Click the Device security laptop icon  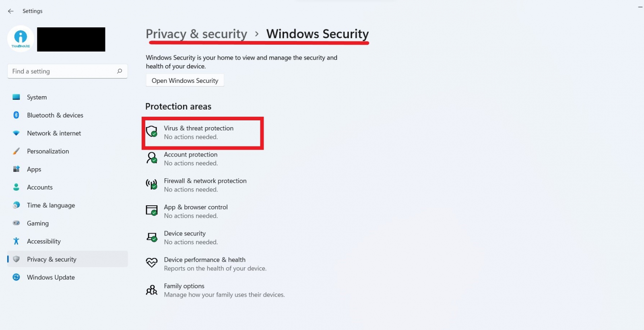click(x=151, y=237)
